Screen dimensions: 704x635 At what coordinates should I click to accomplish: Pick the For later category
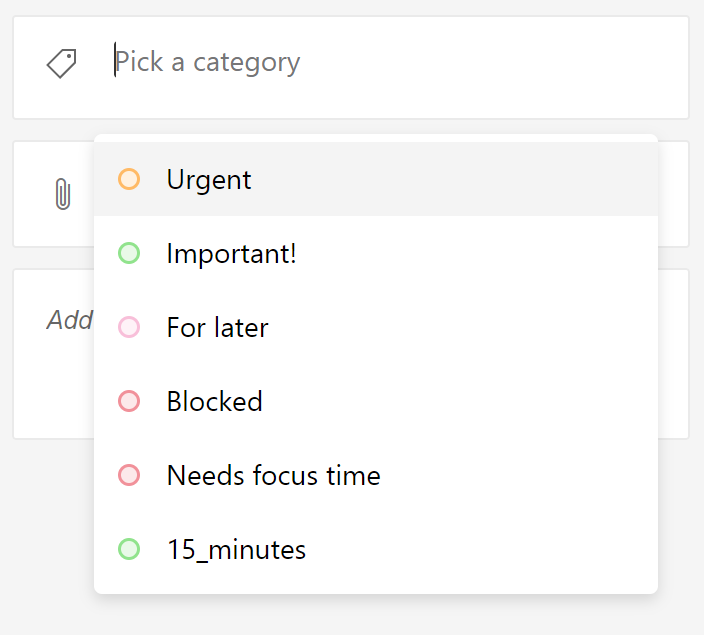pyautogui.click(x=376, y=327)
